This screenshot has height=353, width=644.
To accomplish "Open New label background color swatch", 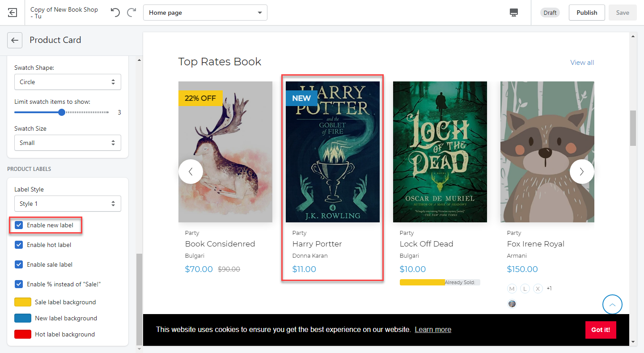I will (x=23, y=318).
